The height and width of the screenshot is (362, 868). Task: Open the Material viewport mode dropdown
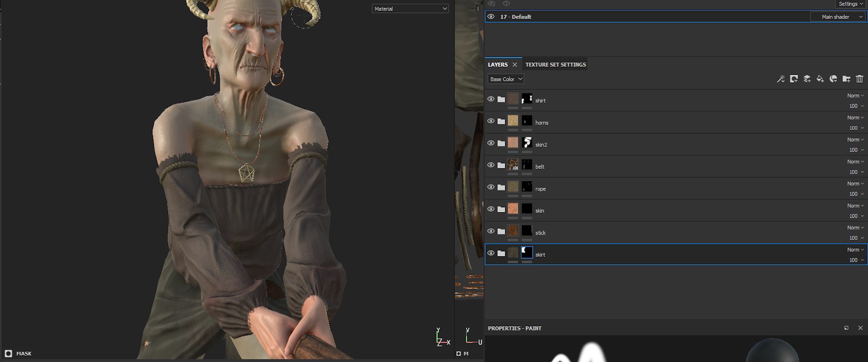tap(410, 9)
